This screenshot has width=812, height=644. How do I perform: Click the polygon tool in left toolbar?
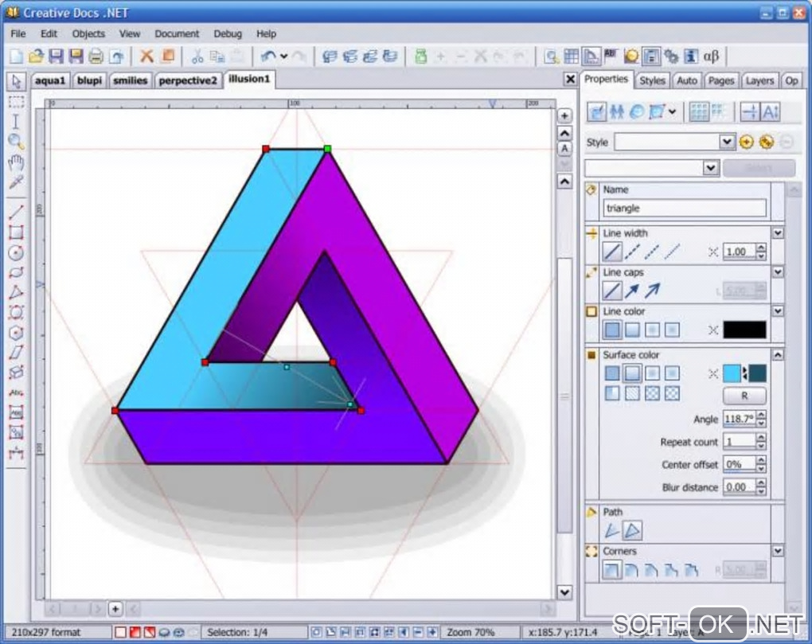[16, 333]
